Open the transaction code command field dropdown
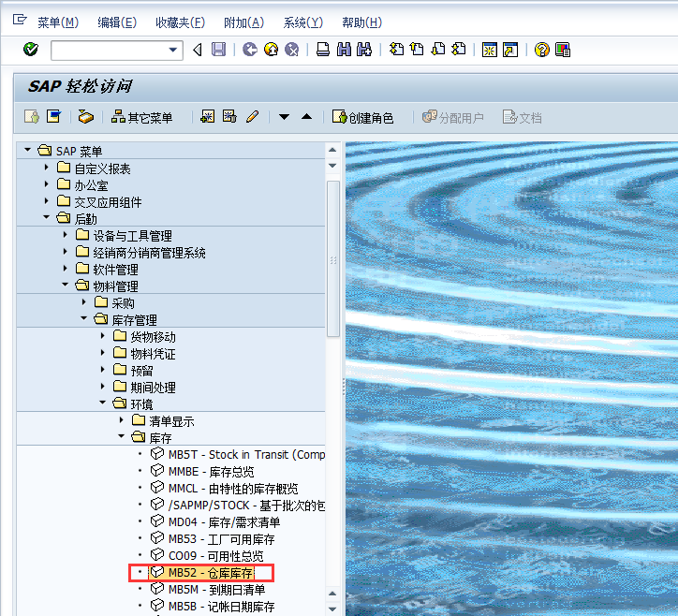 click(173, 51)
